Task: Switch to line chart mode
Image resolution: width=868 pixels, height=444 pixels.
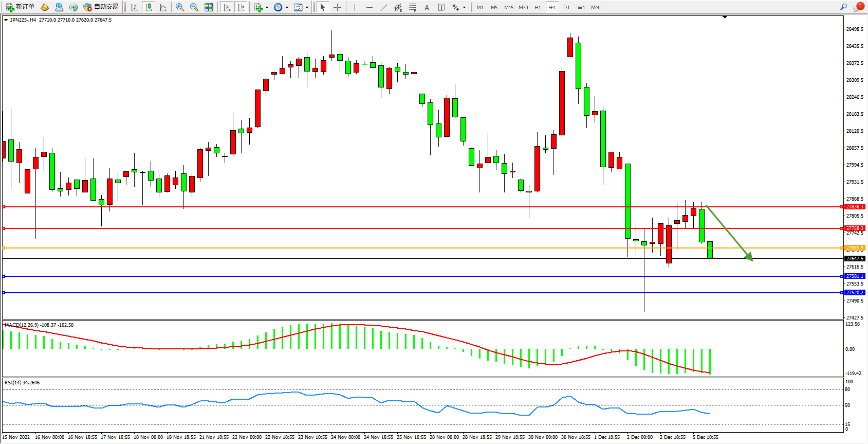Action: pyautogui.click(x=163, y=7)
